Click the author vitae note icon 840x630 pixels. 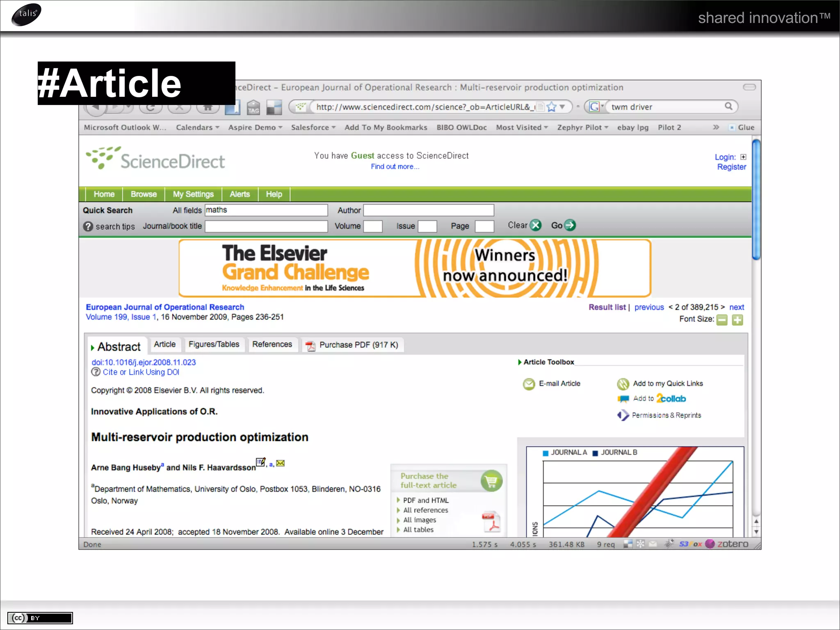pyautogui.click(x=261, y=462)
